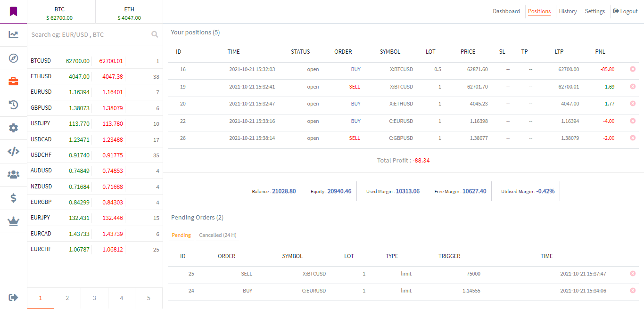Screen dimensions: 644x309
Task: Click the -85.80 PNL value
Action: click(x=607, y=69)
